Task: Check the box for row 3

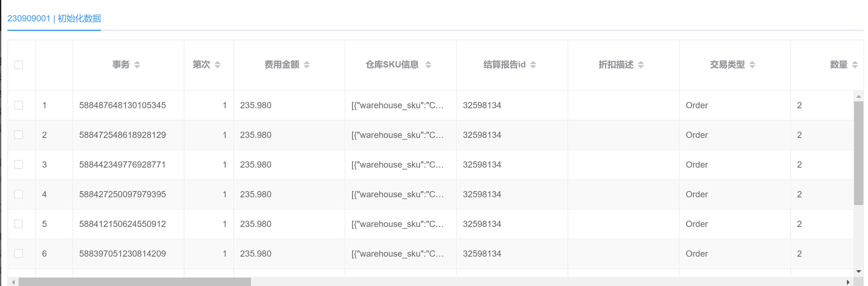Action: coord(19,164)
